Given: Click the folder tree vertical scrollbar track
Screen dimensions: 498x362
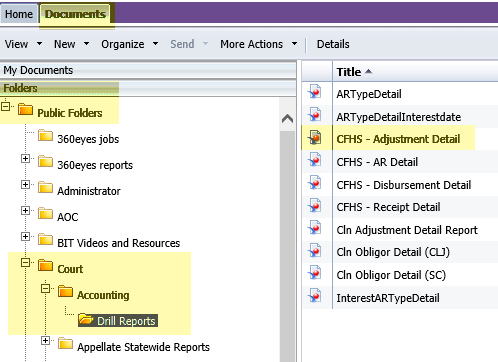Looking at the screenshot, I should tap(287, 247).
